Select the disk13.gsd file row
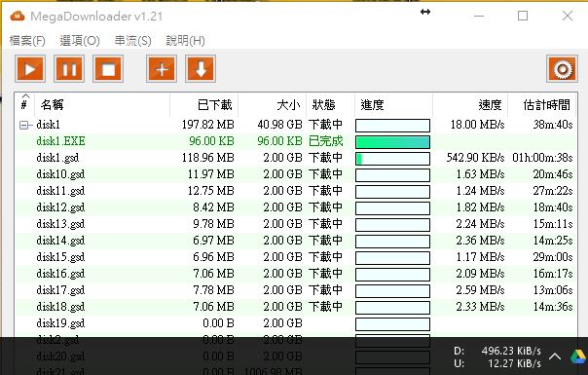The image size is (588, 375). tap(296, 224)
